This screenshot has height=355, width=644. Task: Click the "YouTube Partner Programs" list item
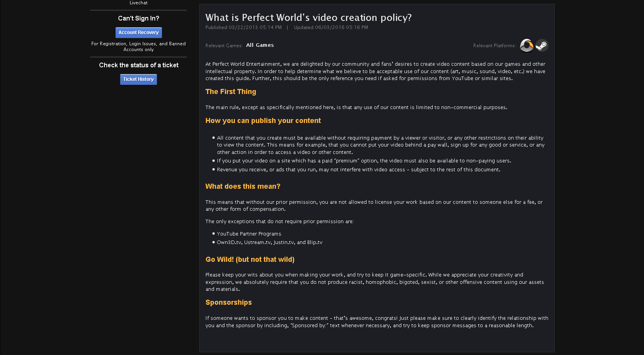coord(249,234)
